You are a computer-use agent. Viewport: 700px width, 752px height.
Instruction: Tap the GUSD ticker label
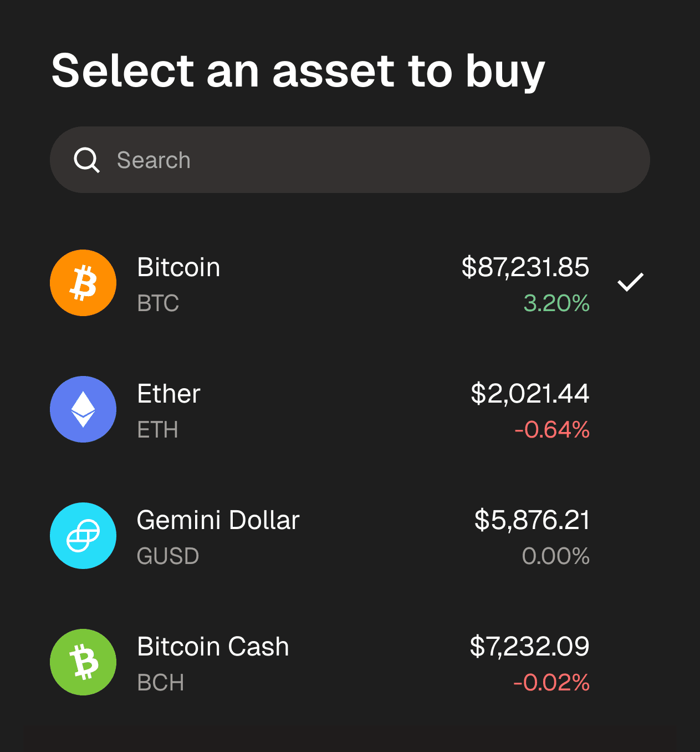(x=168, y=556)
